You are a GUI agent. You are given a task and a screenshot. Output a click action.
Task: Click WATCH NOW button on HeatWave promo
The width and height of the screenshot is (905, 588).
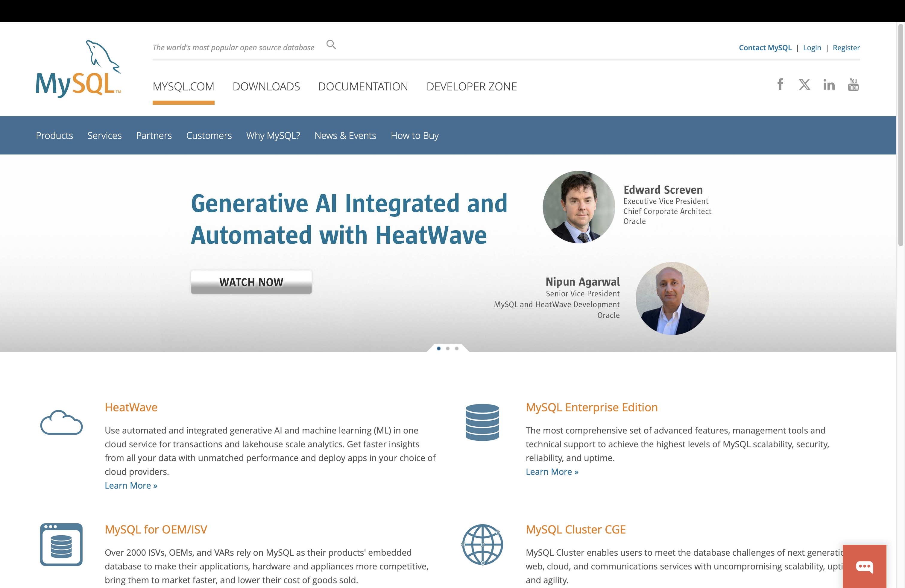(x=251, y=282)
